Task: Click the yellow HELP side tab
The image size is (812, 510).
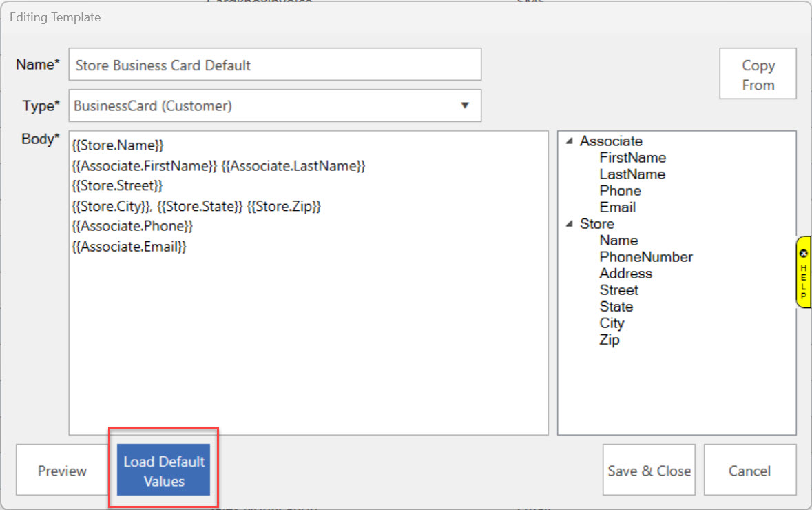Action: [x=803, y=272]
